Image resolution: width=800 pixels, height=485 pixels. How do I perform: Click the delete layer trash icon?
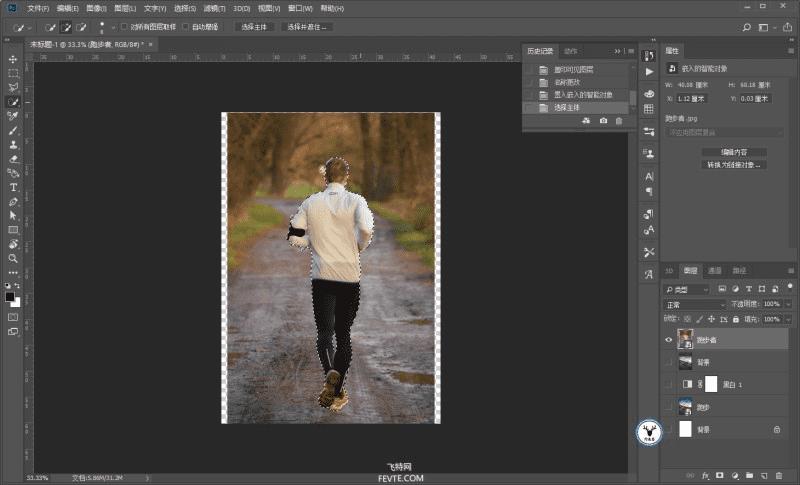click(x=777, y=475)
